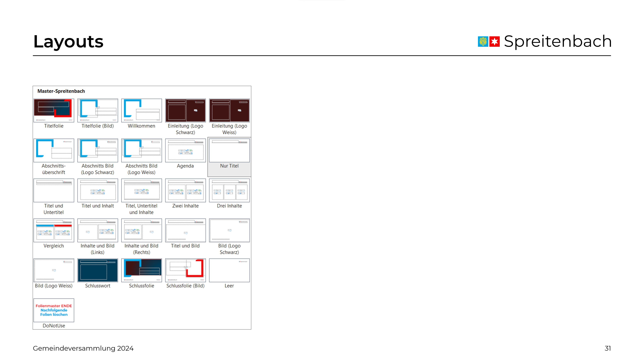Pick the dark blue Schlusswort layout
Screen dimensions: 644x362
coord(97,270)
